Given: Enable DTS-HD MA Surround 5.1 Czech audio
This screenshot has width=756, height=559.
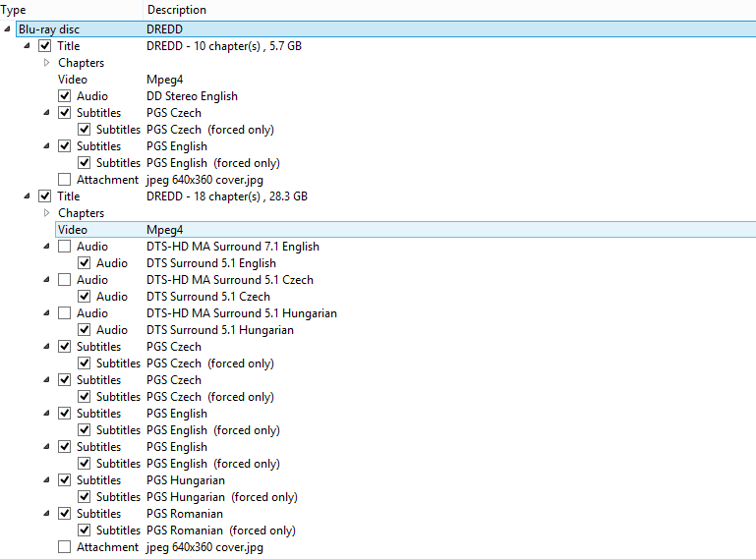Looking at the screenshot, I should point(65,280).
